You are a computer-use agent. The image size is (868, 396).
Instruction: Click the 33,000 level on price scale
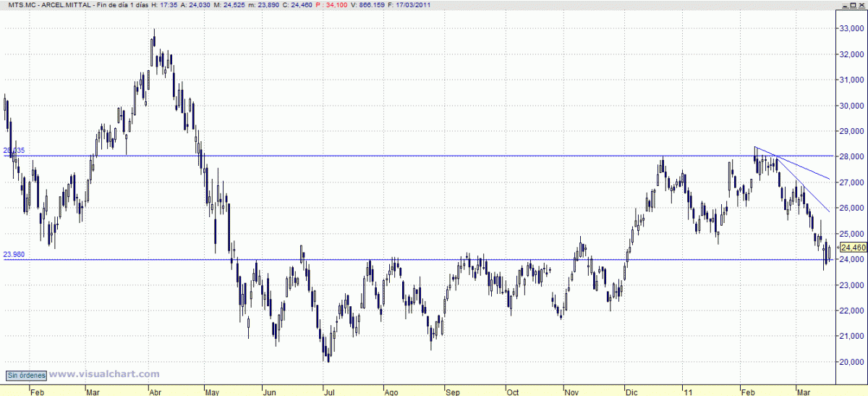click(x=851, y=28)
